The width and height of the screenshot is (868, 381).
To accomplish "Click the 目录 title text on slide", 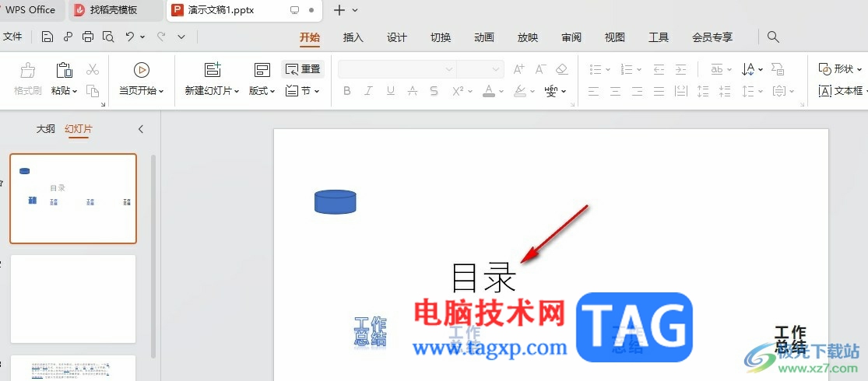I will [x=483, y=278].
